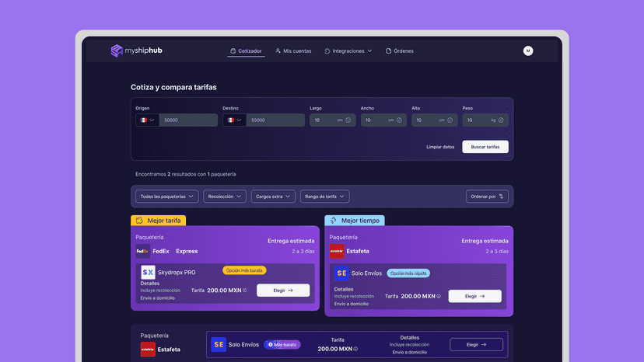Click the Mejor tiempo badge

click(355, 221)
